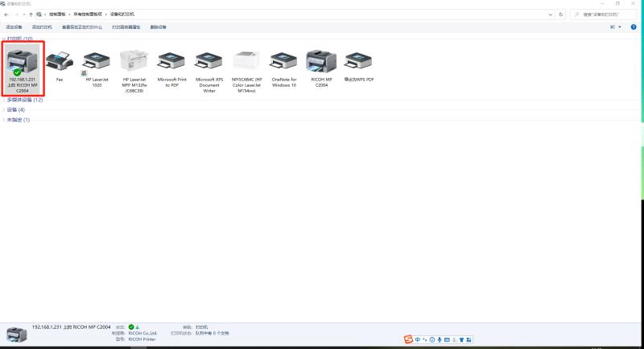Viewport: 644px width, 349px height.
Task: Click RICOH Co.,Ltd. manufacturer text
Action: click(x=143, y=334)
